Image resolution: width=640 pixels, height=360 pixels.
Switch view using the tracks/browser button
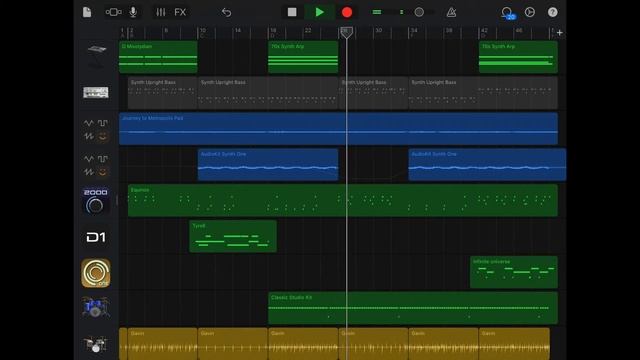pos(113,12)
